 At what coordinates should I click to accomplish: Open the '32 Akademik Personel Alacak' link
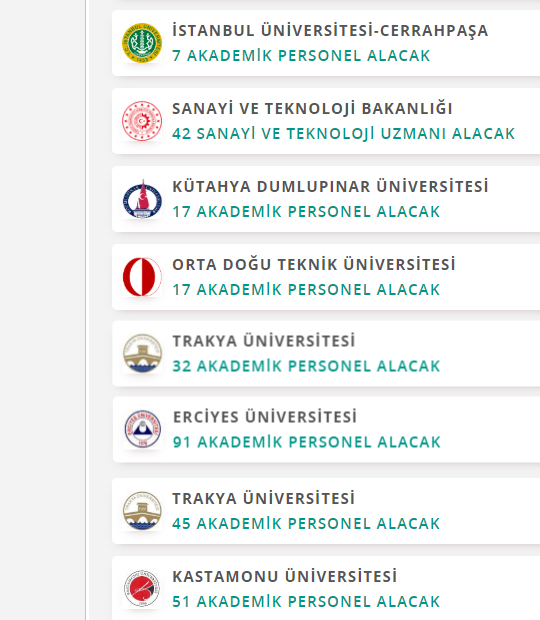click(306, 366)
